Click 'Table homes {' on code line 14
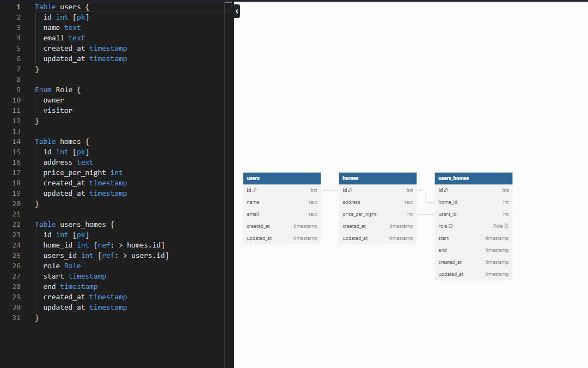 point(62,142)
